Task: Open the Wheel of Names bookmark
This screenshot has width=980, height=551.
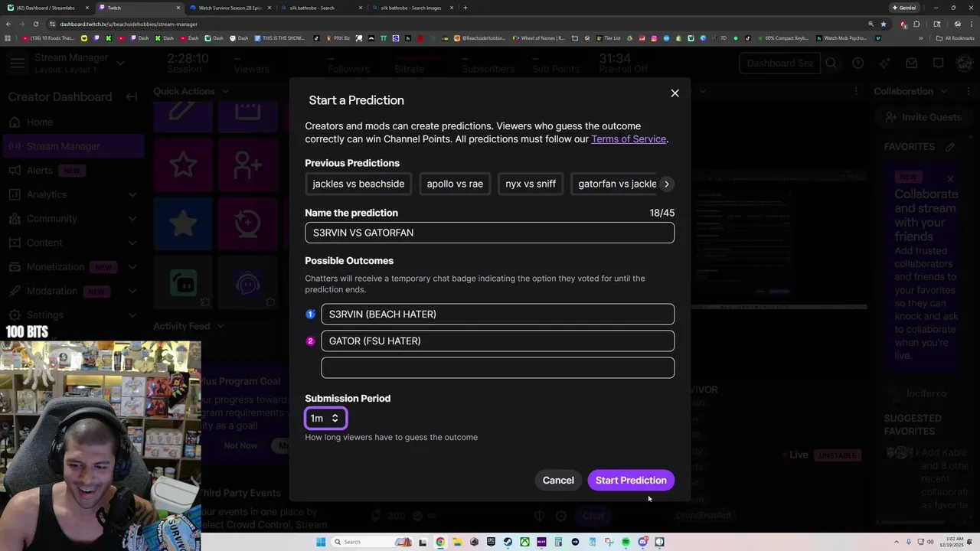Action: click(x=539, y=38)
